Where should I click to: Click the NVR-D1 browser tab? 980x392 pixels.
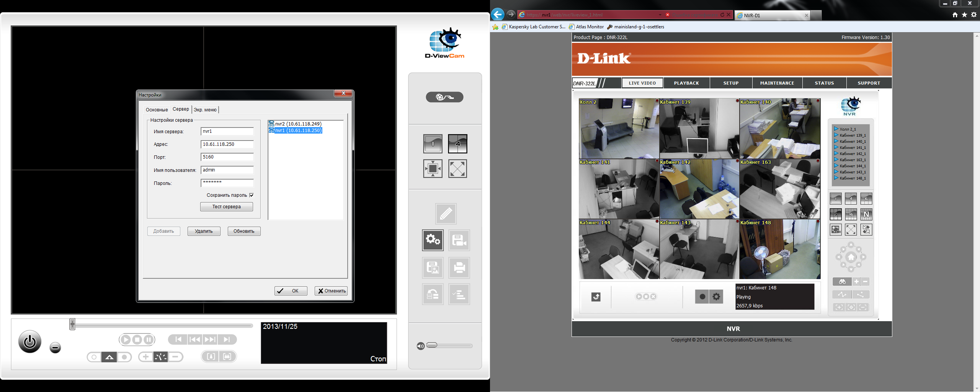coord(773,15)
